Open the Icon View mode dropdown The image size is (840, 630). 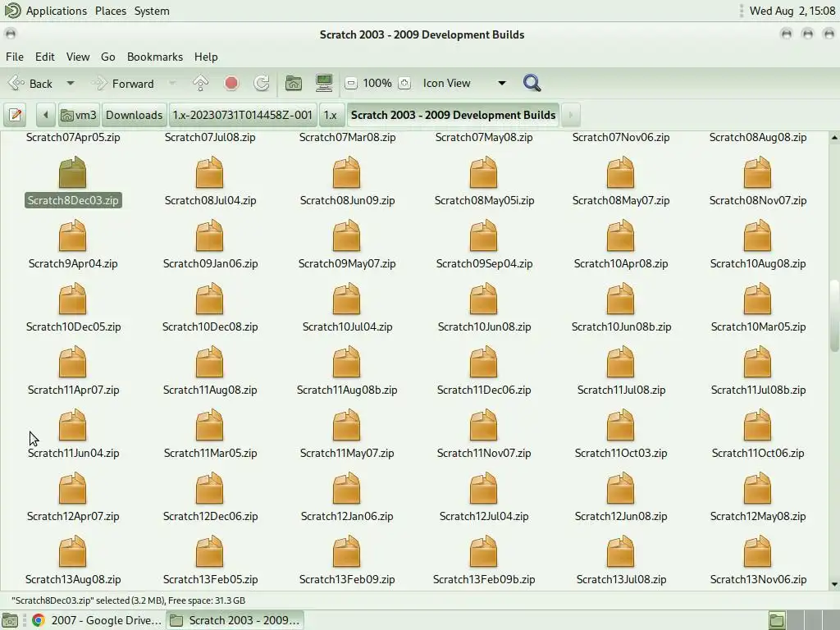(x=464, y=83)
